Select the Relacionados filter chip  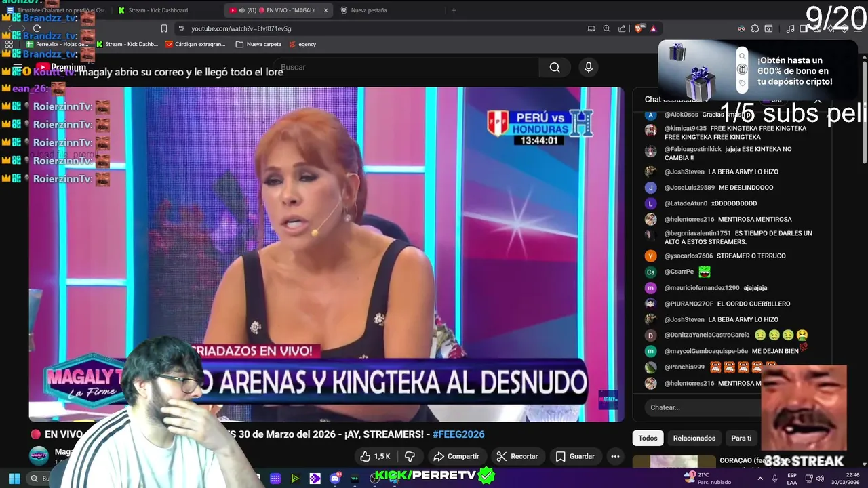(x=694, y=438)
